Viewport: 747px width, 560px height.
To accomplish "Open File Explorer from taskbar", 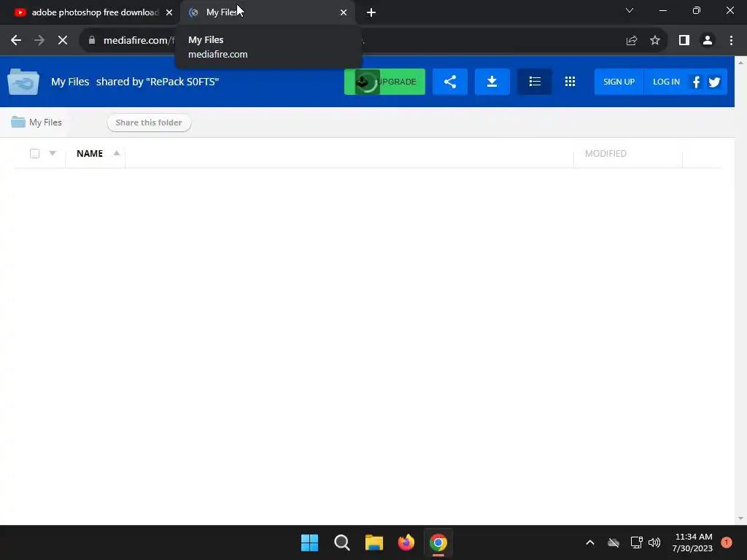I will click(x=374, y=542).
